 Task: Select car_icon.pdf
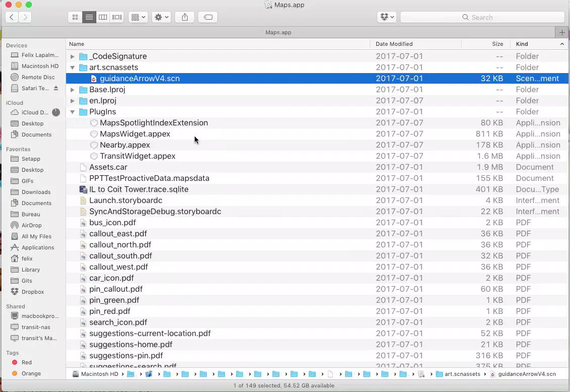pos(111,278)
